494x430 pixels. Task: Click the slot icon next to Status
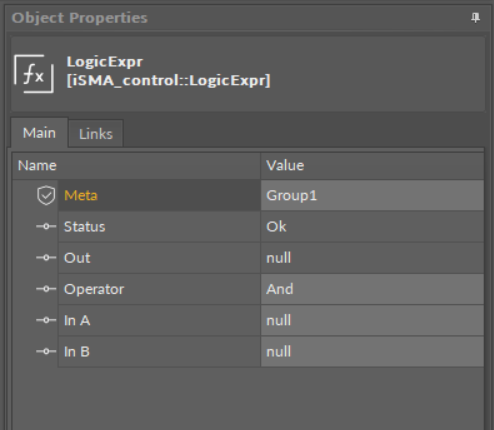point(46,227)
